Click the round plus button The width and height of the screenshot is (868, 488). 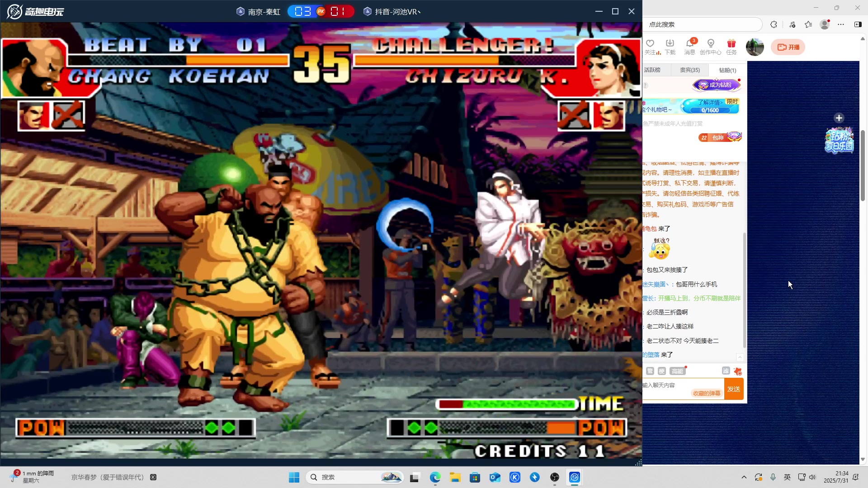pyautogui.click(x=839, y=118)
